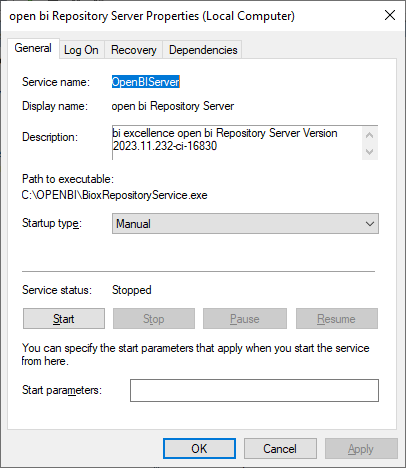Focus the Start parameters input field
406x468 pixels.
[254, 390]
